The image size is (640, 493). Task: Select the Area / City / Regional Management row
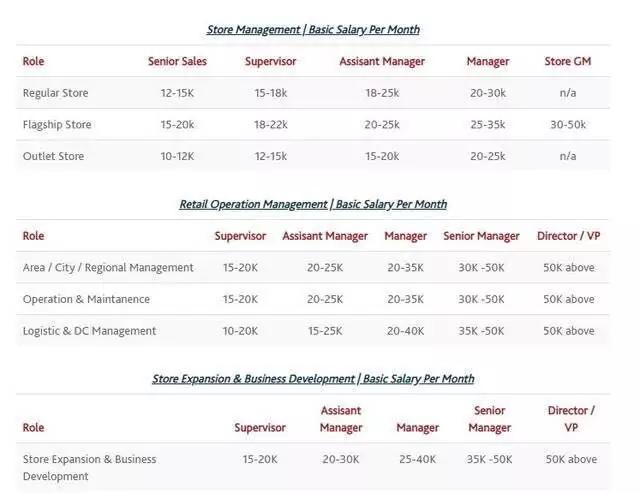coord(108,268)
